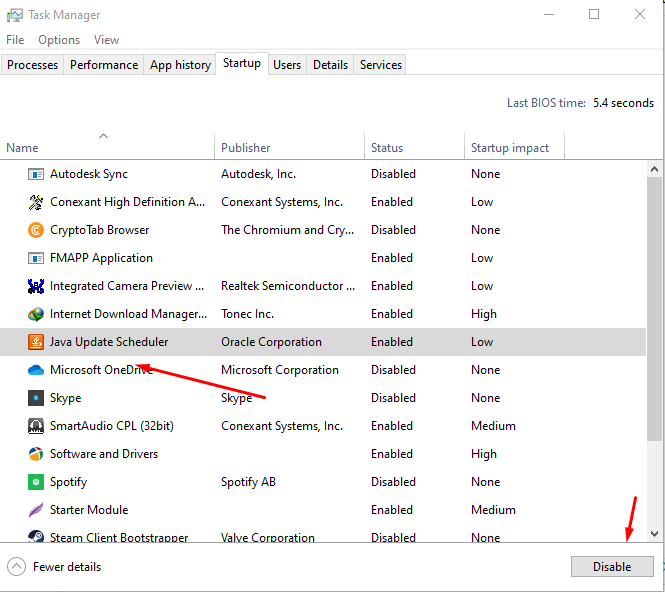The width and height of the screenshot is (665, 592).
Task: Click the Skype icon in list
Action: pos(36,398)
